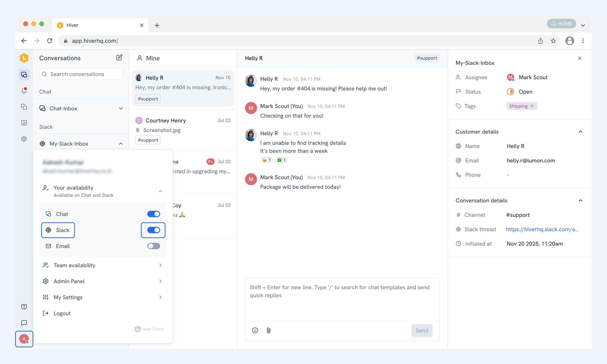607x364 pixels.
Task: Disable the Slack availability toggle
Action: coord(154,230)
